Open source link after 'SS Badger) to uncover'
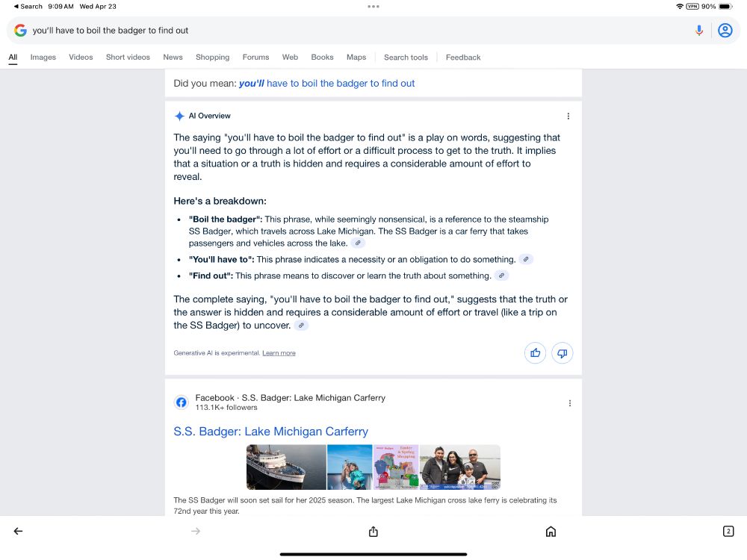Image resolution: width=747 pixels, height=560 pixels. pos(301,326)
